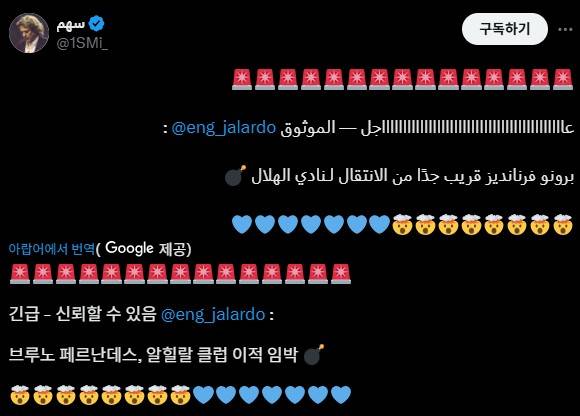
Task: Open @eng_jalardo mention in the Korean translation
Action: click(213, 315)
